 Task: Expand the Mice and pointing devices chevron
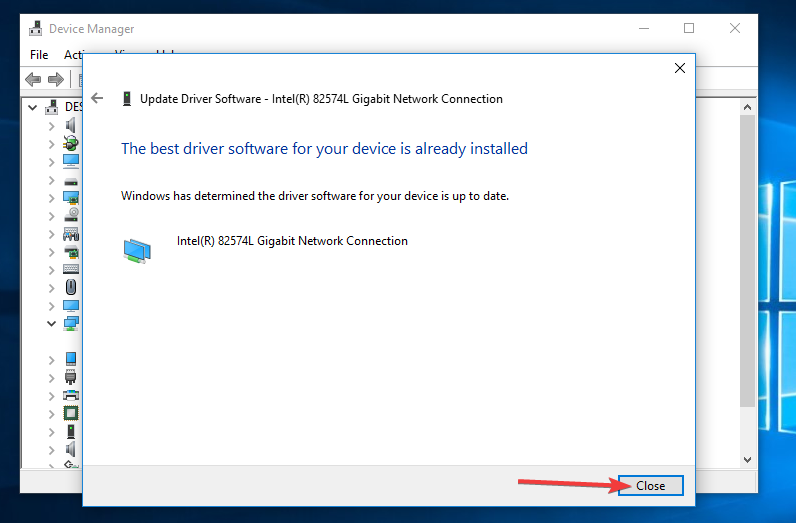pos(51,288)
